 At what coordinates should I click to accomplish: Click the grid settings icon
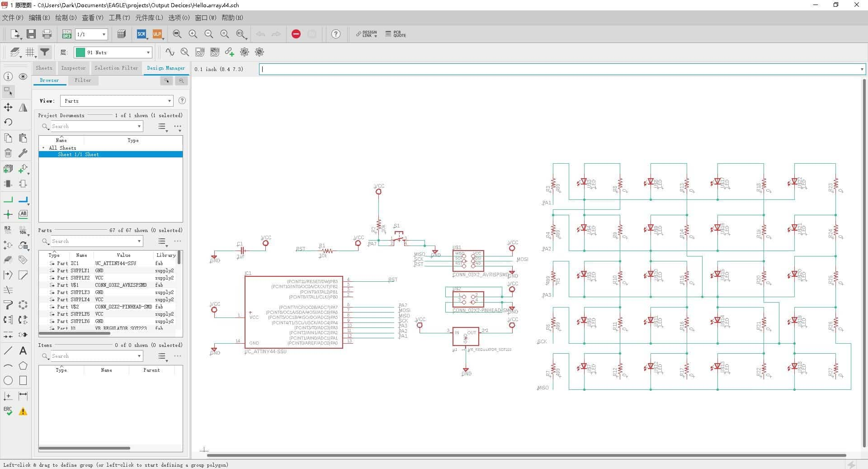coord(30,52)
